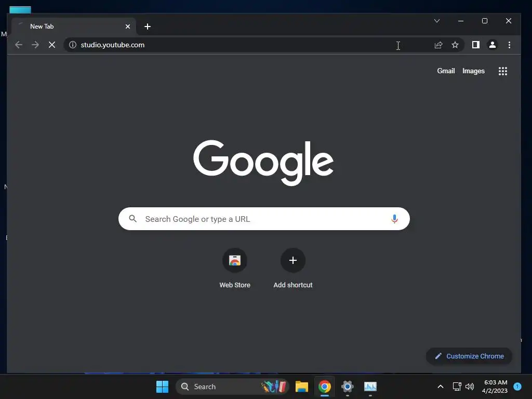532x399 pixels.
Task: Open the Images link
Action: (473, 71)
